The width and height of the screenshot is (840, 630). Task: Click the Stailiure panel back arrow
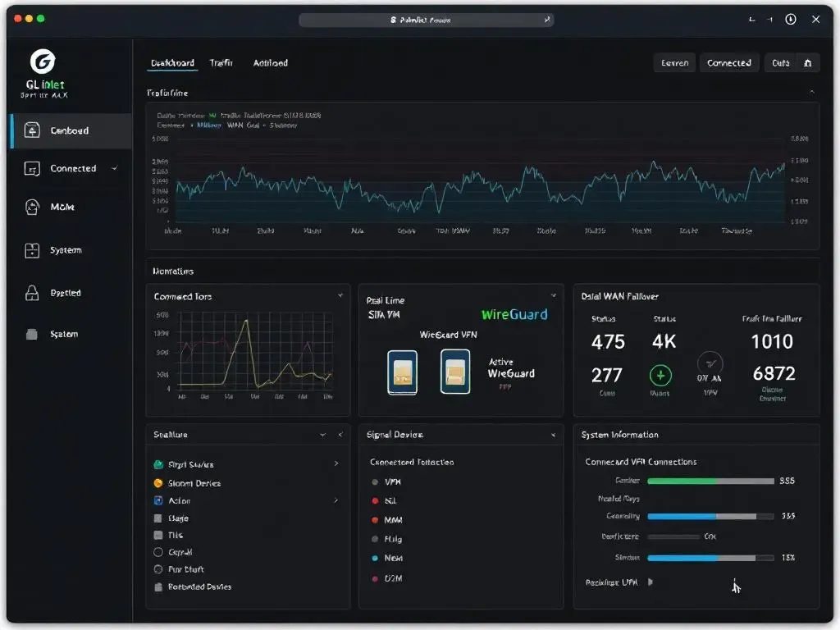(340, 435)
